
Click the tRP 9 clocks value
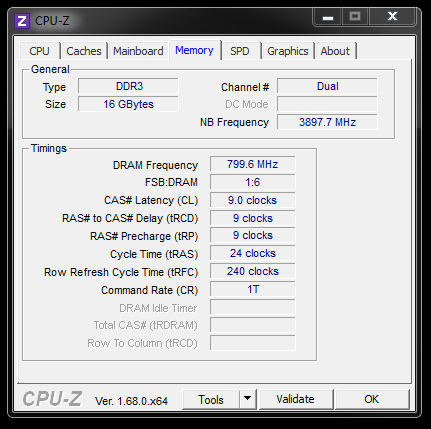click(253, 236)
